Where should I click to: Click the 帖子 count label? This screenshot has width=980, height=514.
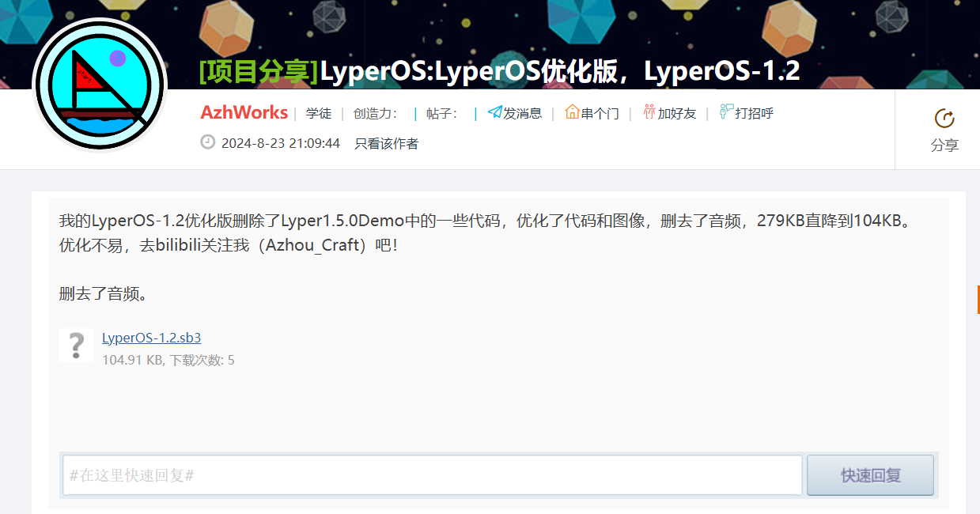point(443,113)
